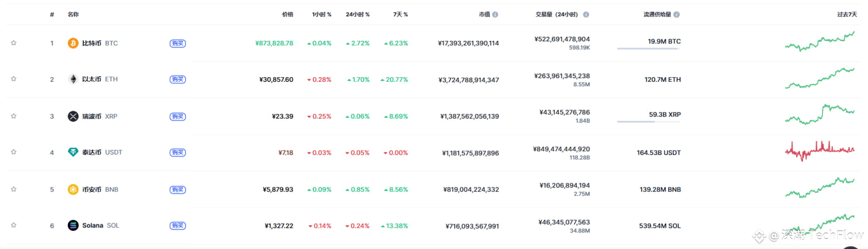Click BTC circulating supply progress bar
868x249 pixels.
(x=649, y=48)
